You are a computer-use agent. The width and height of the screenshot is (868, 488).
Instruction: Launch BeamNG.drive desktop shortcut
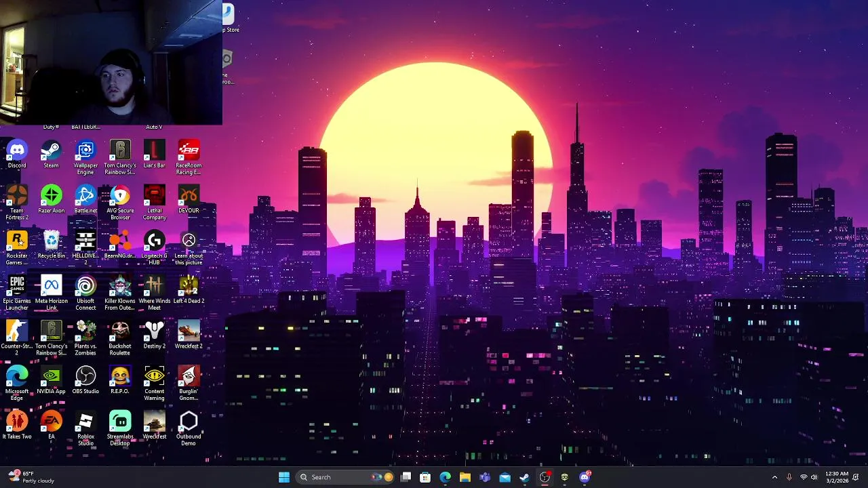point(120,245)
